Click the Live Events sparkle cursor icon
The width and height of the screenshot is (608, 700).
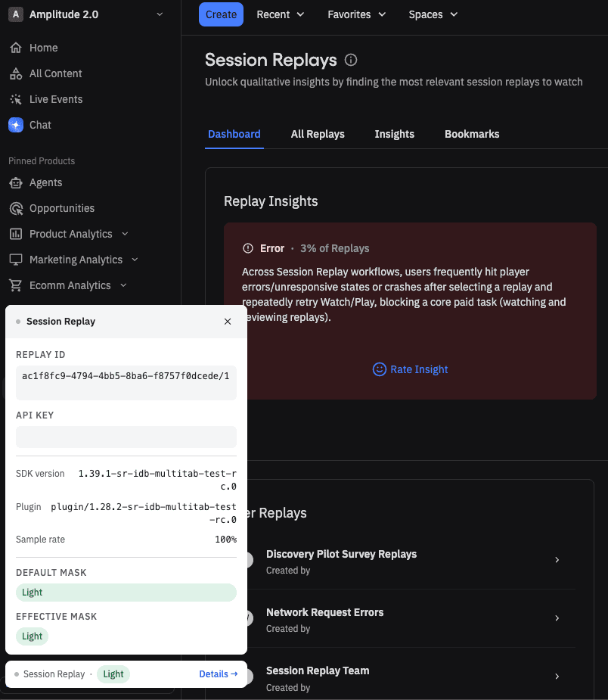(x=16, y=99)
